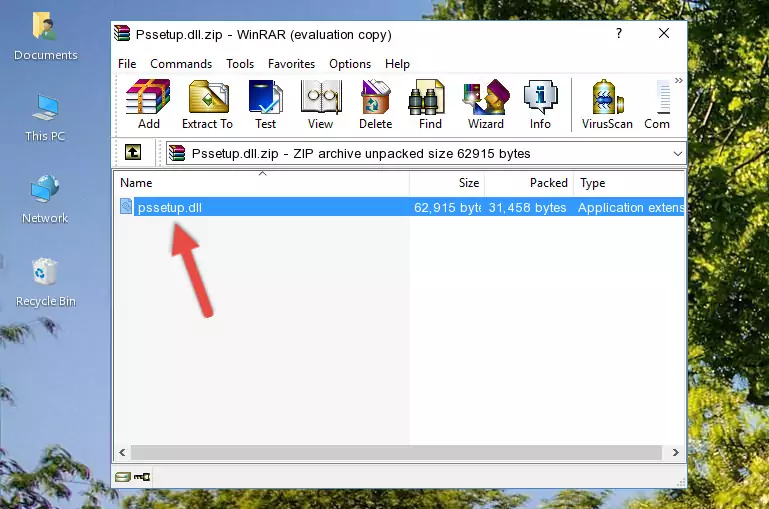Click the Application extension type cell
The width and height of the screenshot is (769, 509).
(631, 207)
